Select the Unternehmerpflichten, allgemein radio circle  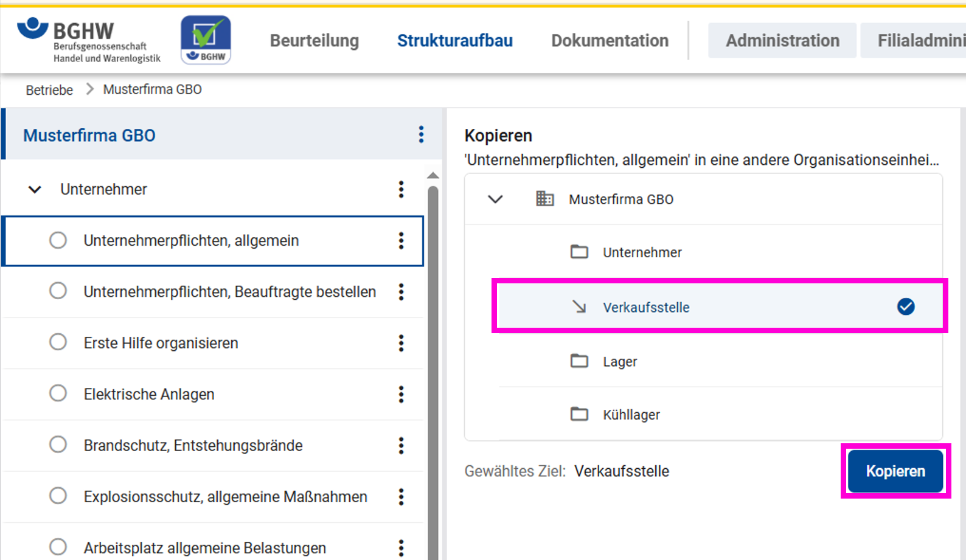point(58,240)
